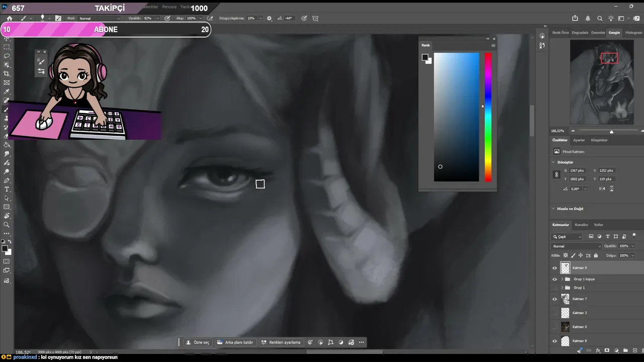This screenshot has height=362, width=644.
Task: Add a layer mask
Action: point(607,350)
